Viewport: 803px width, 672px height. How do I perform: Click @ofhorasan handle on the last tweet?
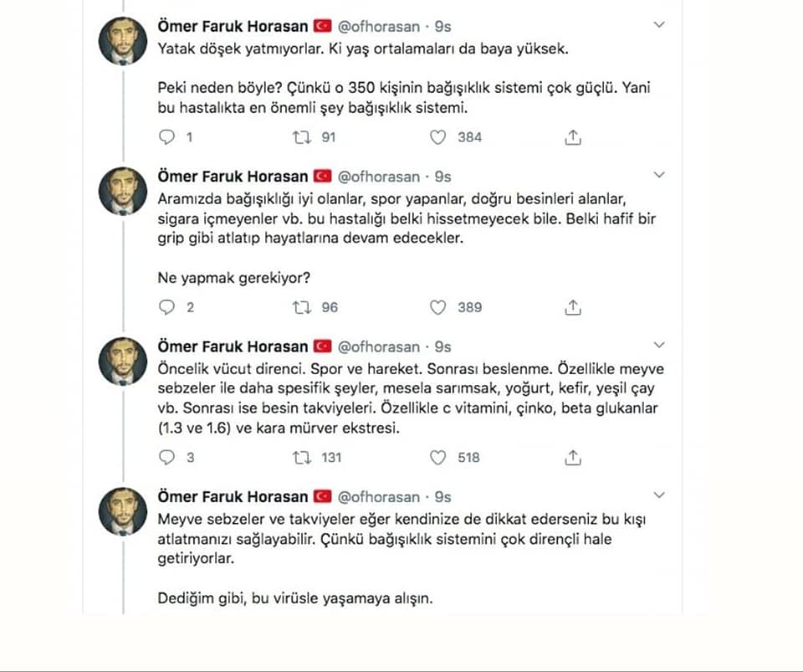click(x=378, y=497)
